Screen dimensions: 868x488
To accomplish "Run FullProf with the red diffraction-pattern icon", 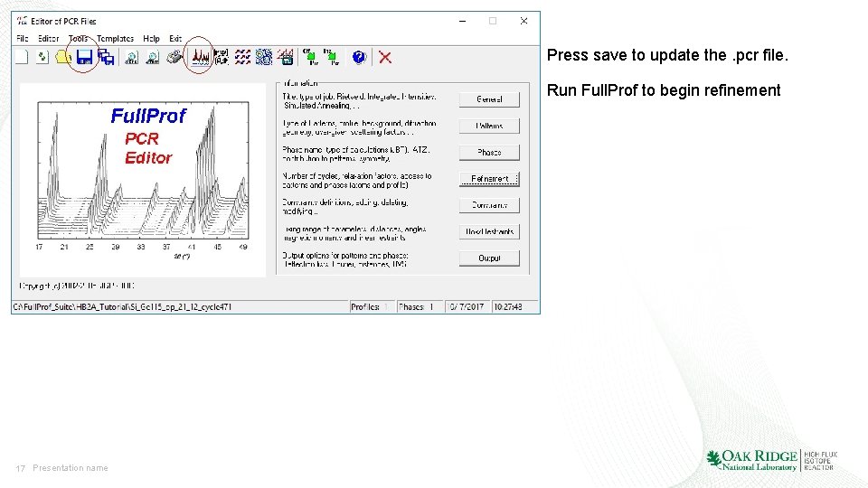I will pyautogui.click(x=201, y=57).
